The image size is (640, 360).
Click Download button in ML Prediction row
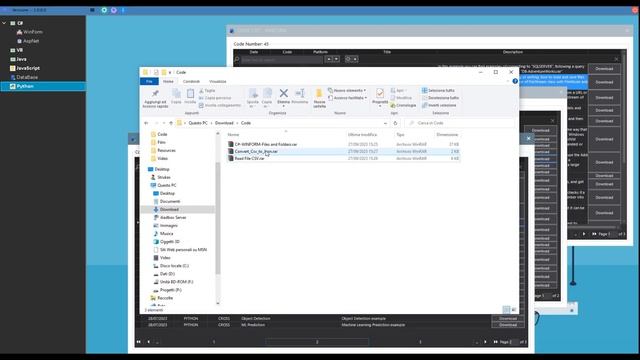(508, 325)
